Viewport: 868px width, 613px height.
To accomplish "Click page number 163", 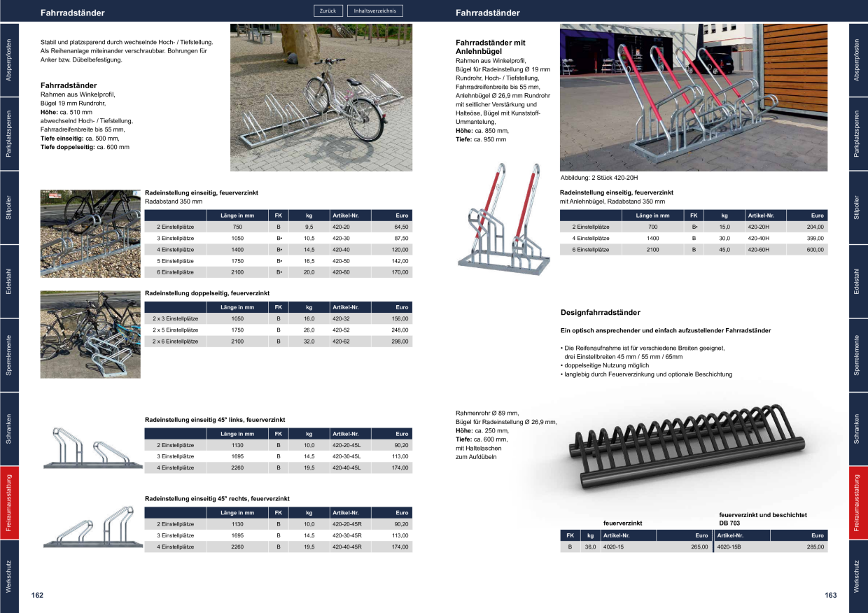I will tap(831, 596).
